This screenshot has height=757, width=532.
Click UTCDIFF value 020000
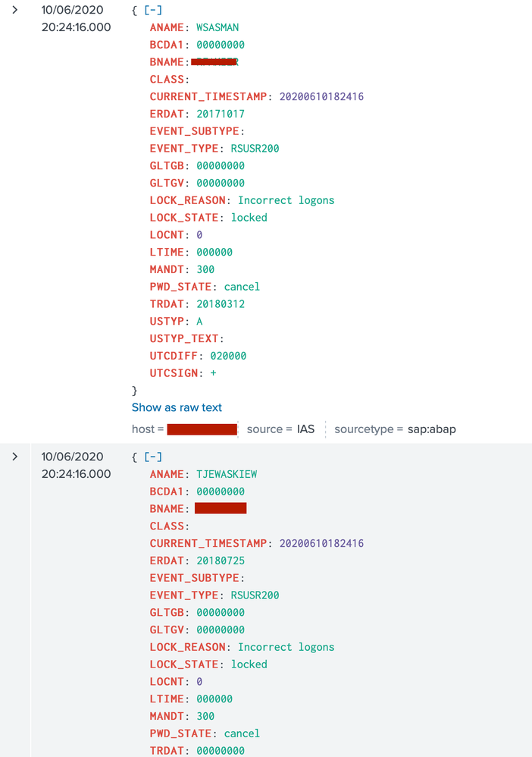click(228, 356)
